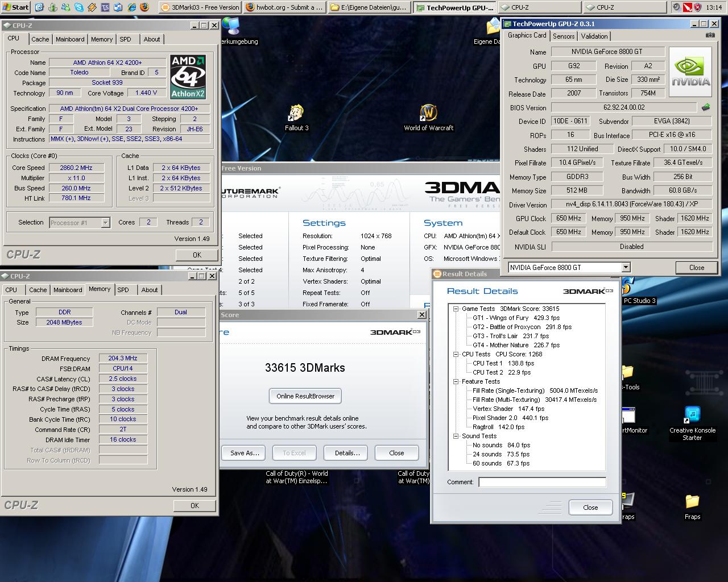Open the World of Warcraft desktop icon
Viewport: 728px width, 582px height.
429,118
